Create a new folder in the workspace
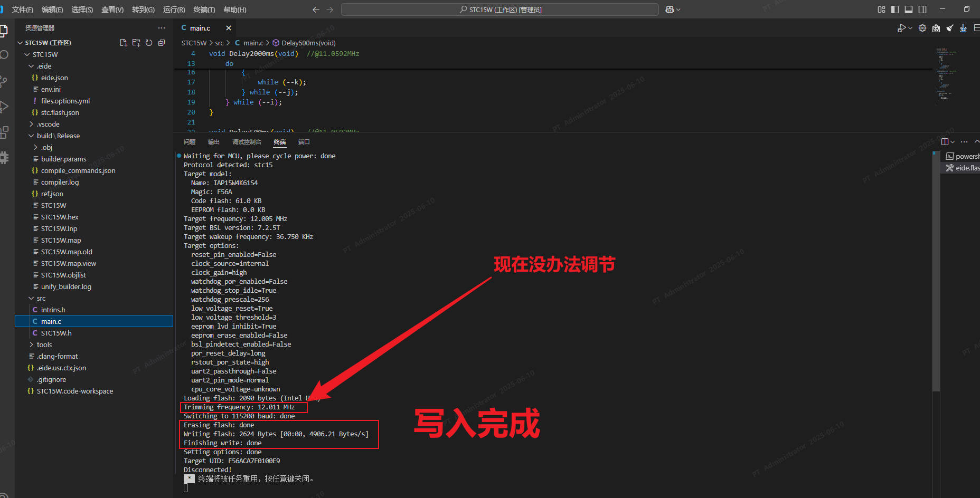Image resolution: width=980 pixels, height=498 pixels. pyautogui.click(x=136, y=43)
